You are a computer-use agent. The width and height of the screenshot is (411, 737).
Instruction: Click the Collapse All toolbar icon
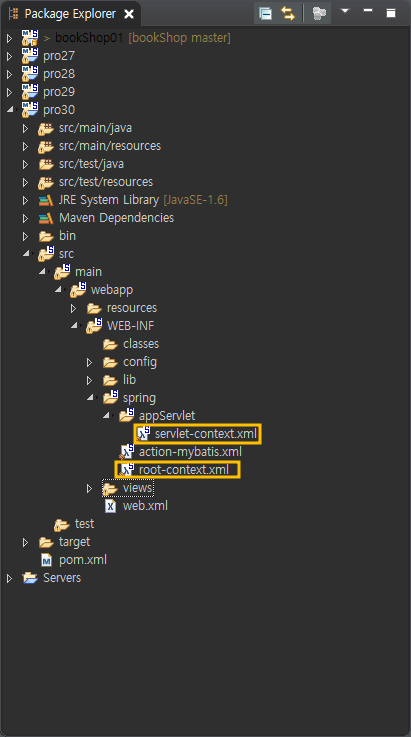266,13
